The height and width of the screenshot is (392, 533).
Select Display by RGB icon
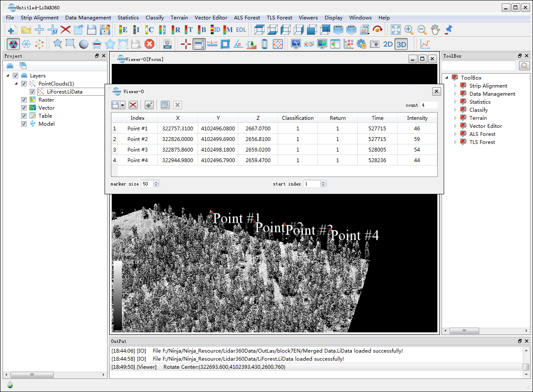point(163,30)
